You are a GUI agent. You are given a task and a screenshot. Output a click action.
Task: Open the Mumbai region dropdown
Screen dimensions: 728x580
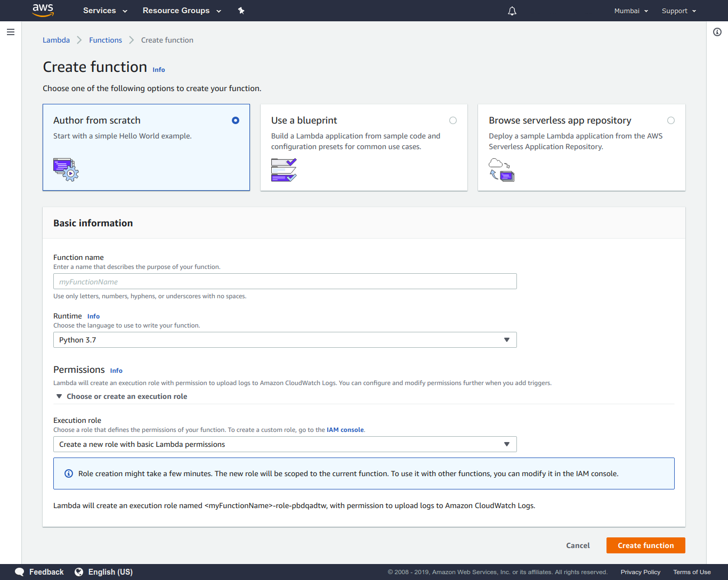pos(631,11)
